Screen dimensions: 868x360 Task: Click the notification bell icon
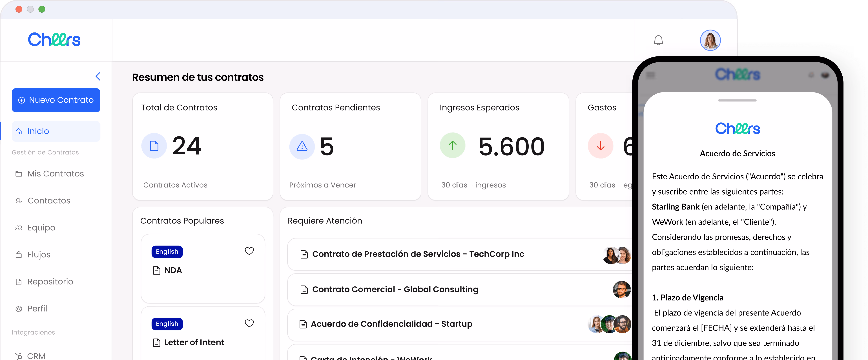(x=658, y=40)
